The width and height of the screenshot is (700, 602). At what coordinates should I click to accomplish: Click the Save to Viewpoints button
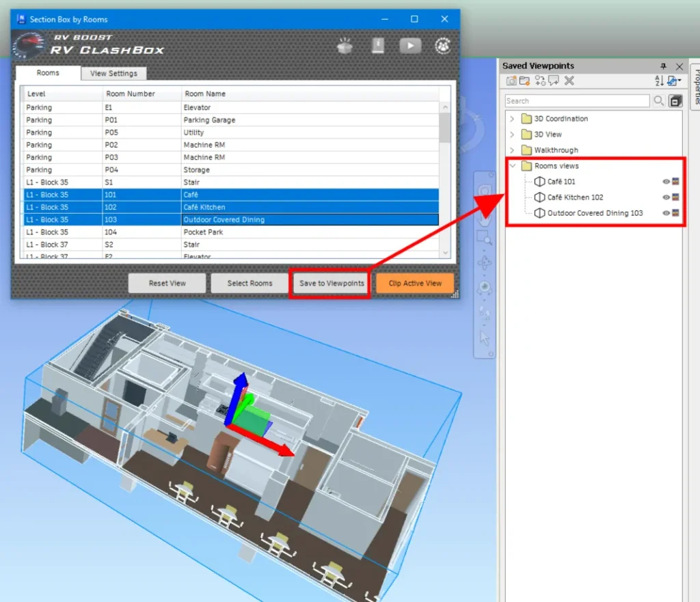pos(332,284)
